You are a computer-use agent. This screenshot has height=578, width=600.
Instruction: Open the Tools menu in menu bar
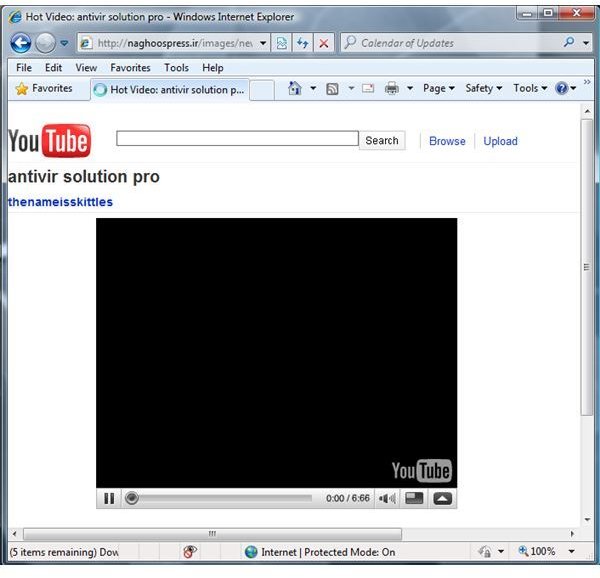tap(176, 68)
